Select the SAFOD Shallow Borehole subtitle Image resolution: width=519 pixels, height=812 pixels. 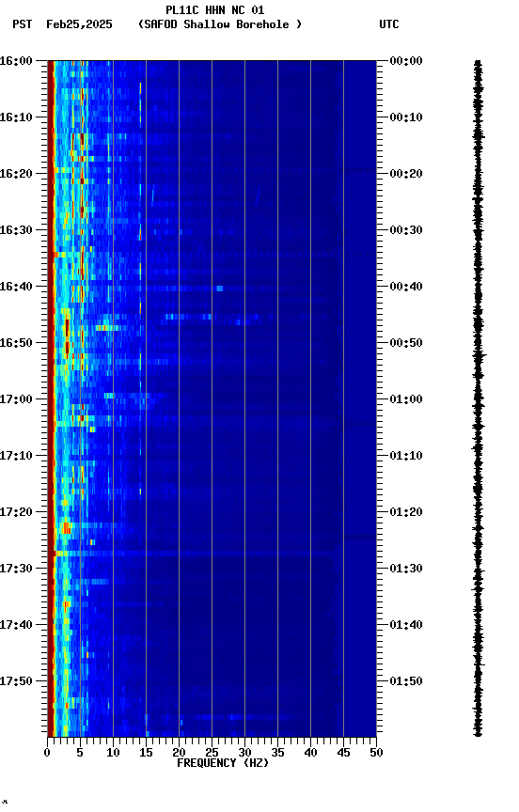tap(220, 24)
